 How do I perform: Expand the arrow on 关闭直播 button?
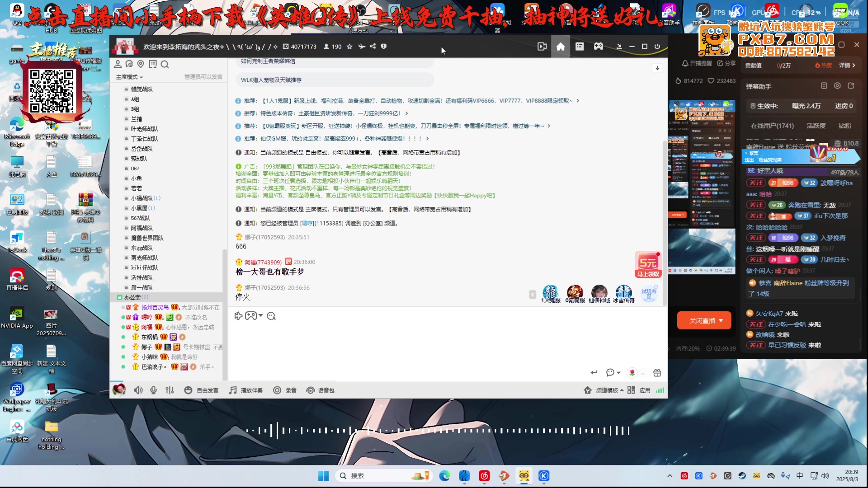click(721, 321)
